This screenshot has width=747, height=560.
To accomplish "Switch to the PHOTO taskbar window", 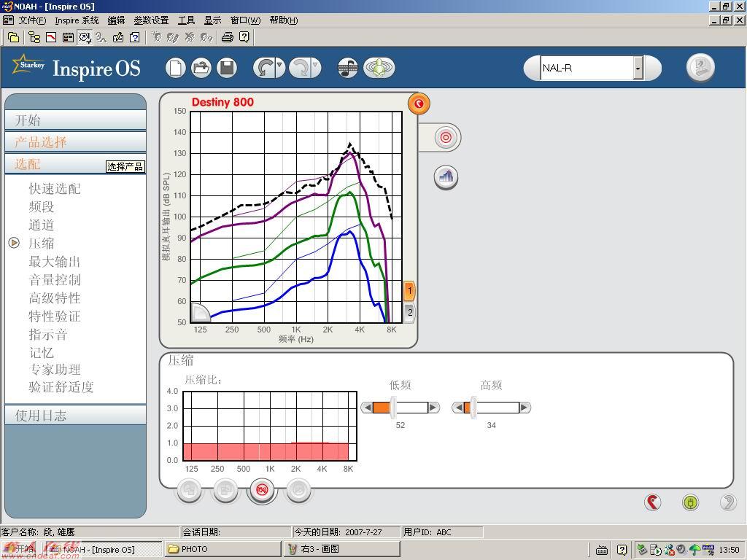I will tap(223, 549).
